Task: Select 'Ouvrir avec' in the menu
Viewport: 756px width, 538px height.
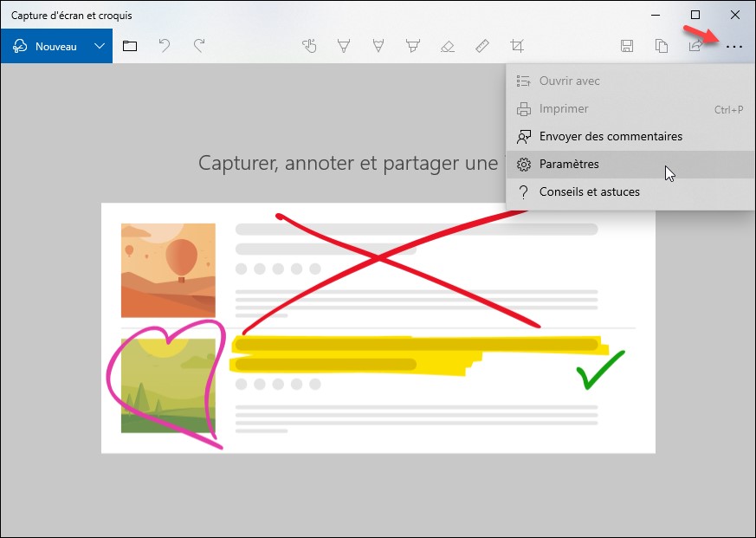Action: [x=569, y=81]
